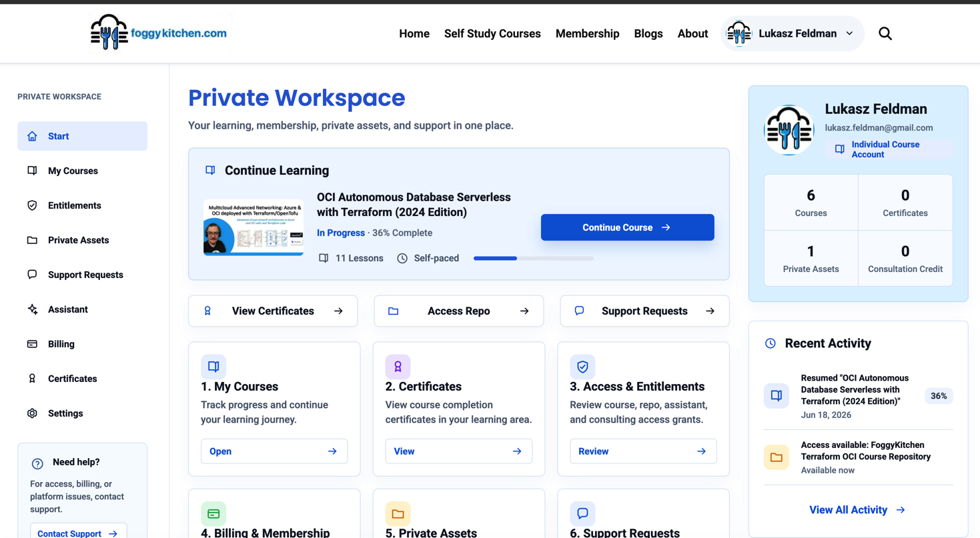Screen dimensions: 980x538
Task: Click the Continue Course button
Action: pyautogui.click(x=627, y=227)
